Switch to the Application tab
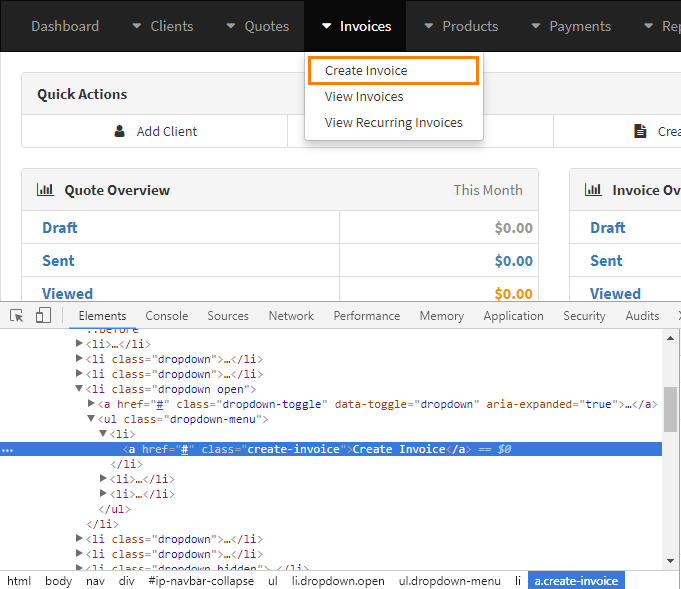 click(x=513, y=316)
